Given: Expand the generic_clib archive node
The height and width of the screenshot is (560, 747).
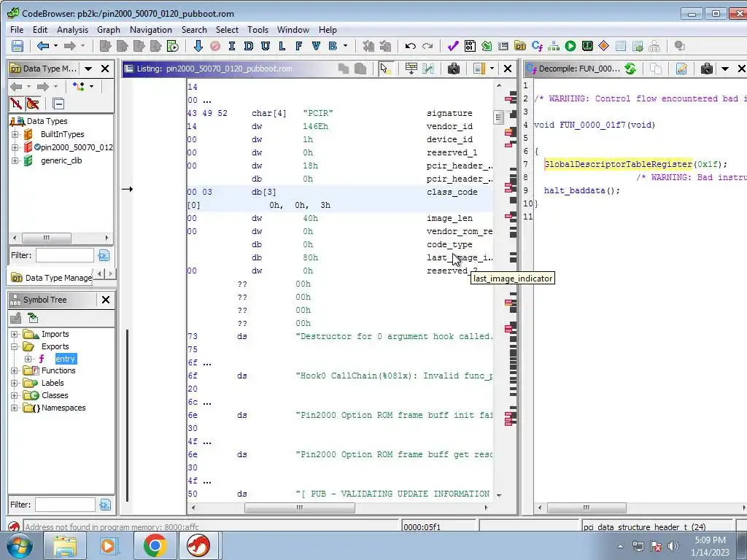Looking at the screenshot, I should [x=15, y=160].
